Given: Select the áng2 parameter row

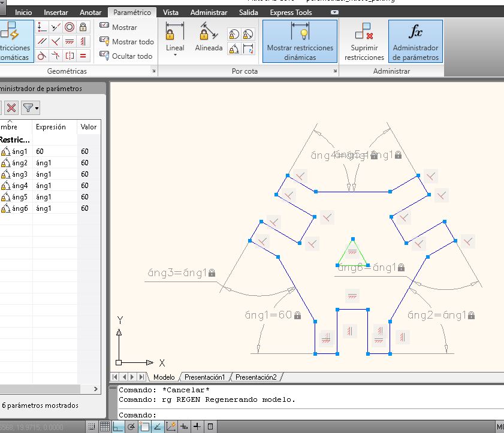Looking at the screenshot, I should [x=50, y=163].
